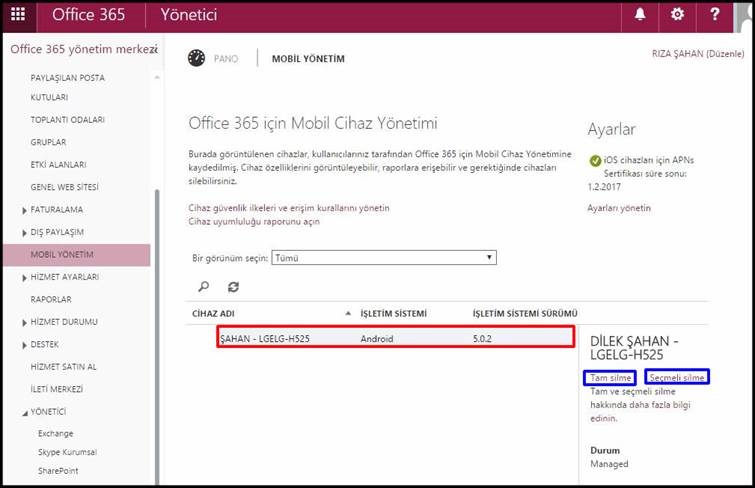This screenshot has width=755, height=488.
Task: Click Seçmeli silme link
Action: 677,378
